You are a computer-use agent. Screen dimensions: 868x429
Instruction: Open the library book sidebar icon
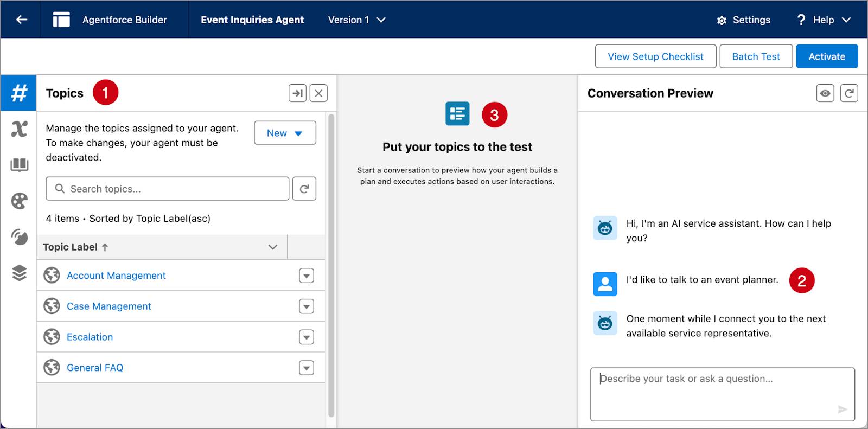coord(19,165)
